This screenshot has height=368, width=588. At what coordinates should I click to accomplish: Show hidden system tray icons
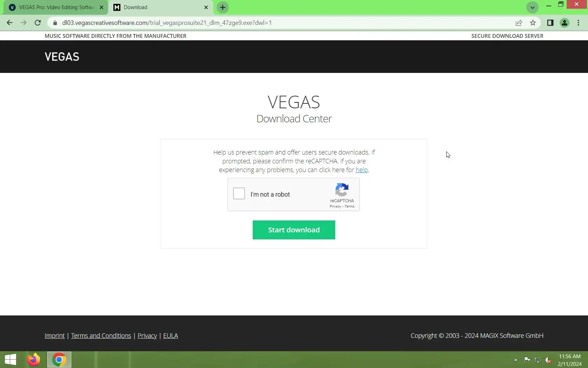click(x=516, y=360)
